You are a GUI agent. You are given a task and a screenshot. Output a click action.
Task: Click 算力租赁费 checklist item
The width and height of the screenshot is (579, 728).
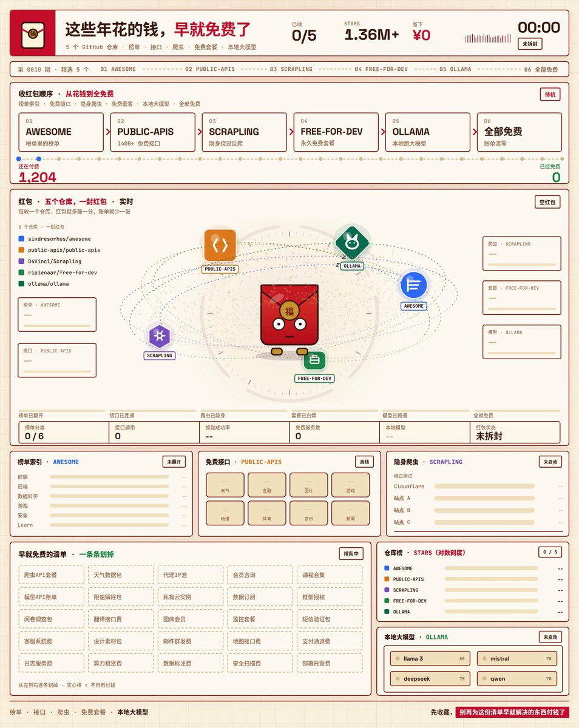click(x=121, y=663)
